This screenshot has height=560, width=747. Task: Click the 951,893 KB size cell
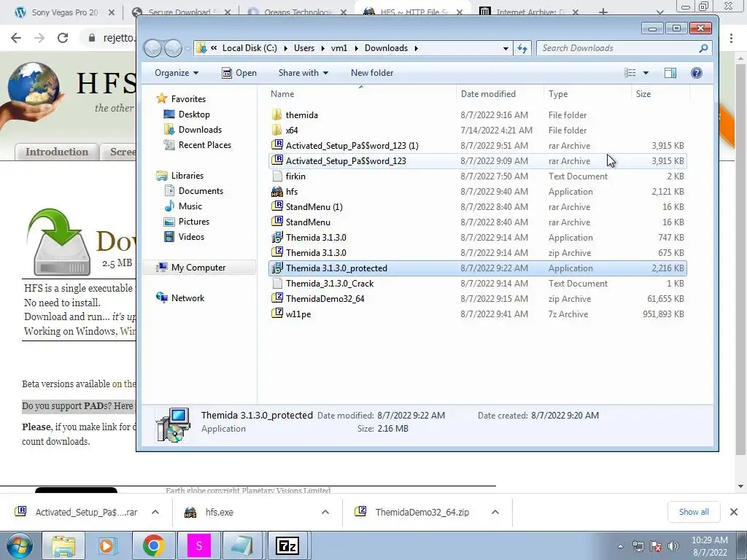(663, 314)
